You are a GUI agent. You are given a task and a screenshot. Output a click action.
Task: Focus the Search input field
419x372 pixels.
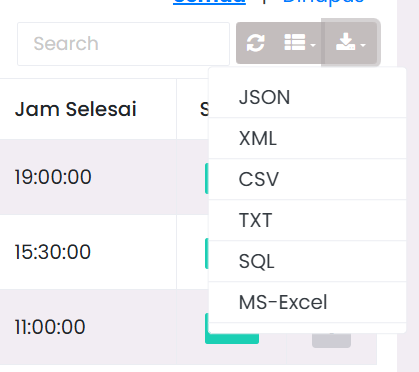tap(123, 44)
